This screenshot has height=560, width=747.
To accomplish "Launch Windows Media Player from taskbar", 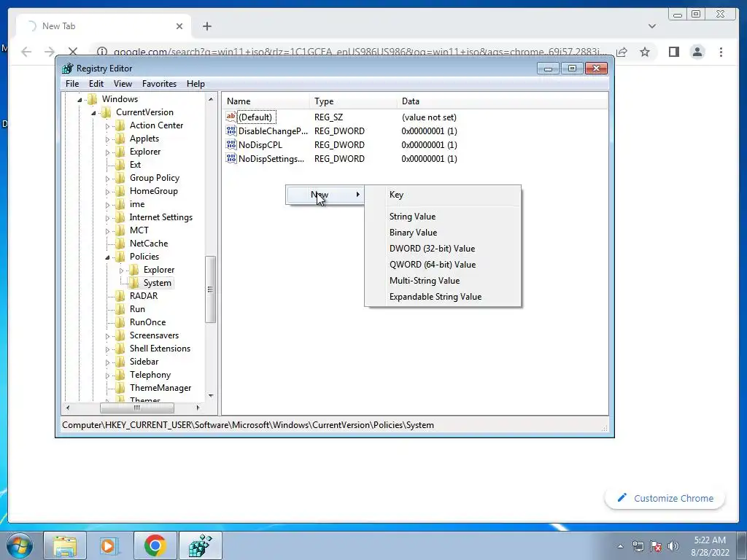I will 108,545.
